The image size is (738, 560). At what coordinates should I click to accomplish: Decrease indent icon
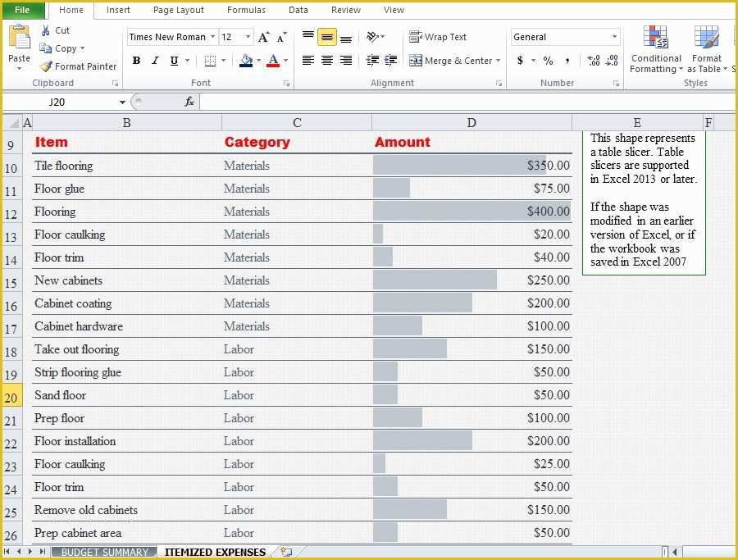372,60
